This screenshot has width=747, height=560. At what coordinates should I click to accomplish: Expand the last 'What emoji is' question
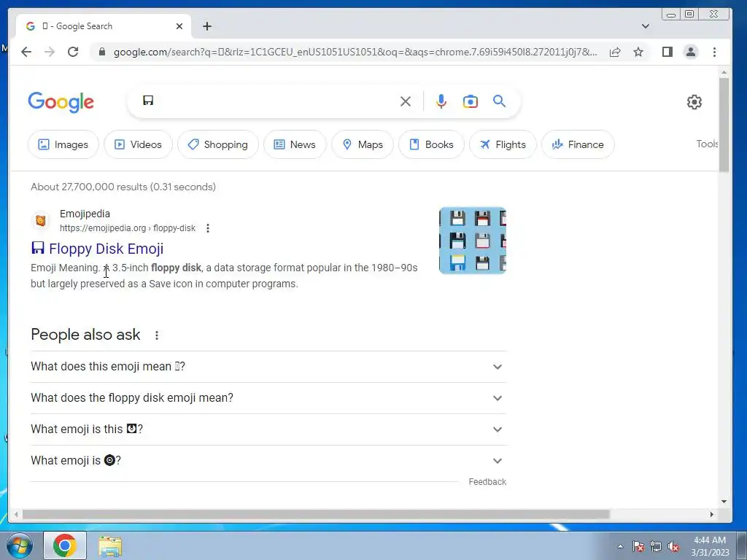pyautogui.click(x=268, y=461)
